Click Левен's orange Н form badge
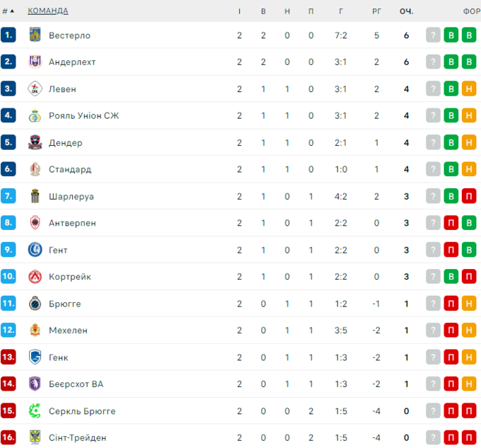 pyautogui.click(x=469, y=88)
